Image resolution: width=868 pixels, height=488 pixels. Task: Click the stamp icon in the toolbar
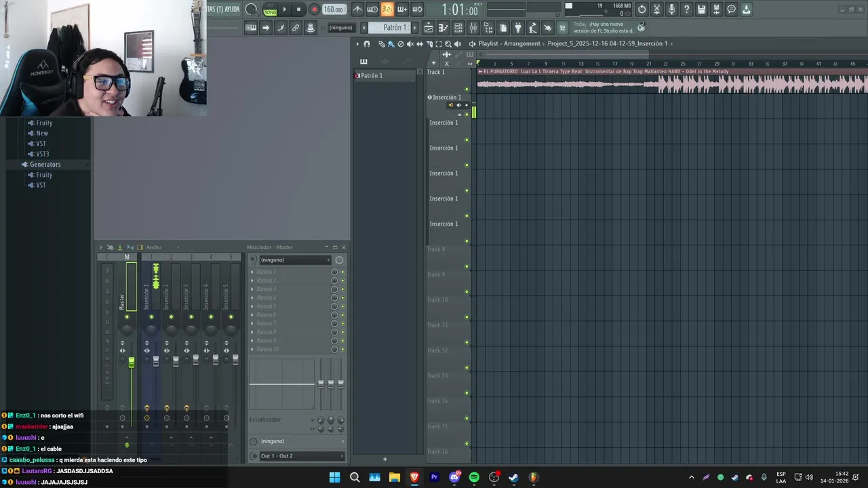(x=310, y=28)
